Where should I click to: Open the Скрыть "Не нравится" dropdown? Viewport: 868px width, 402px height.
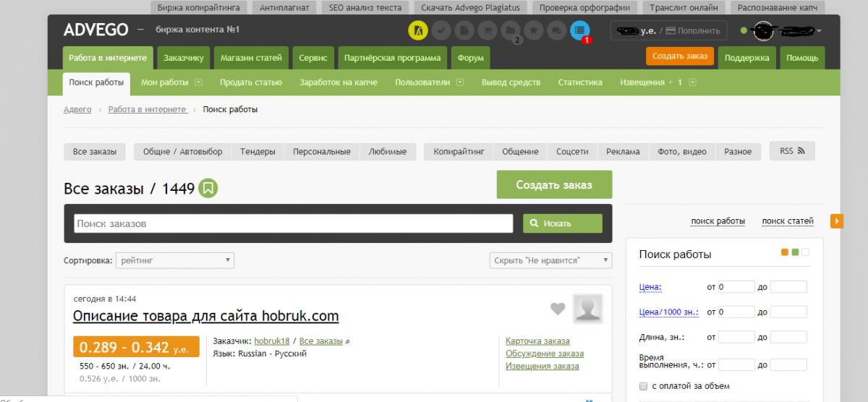(550, 260)
